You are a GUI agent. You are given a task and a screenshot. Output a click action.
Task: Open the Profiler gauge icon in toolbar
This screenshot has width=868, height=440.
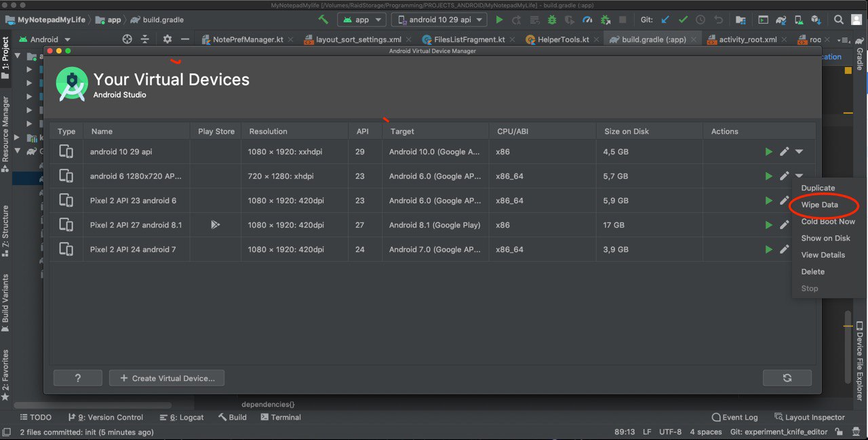pos(587,20)
